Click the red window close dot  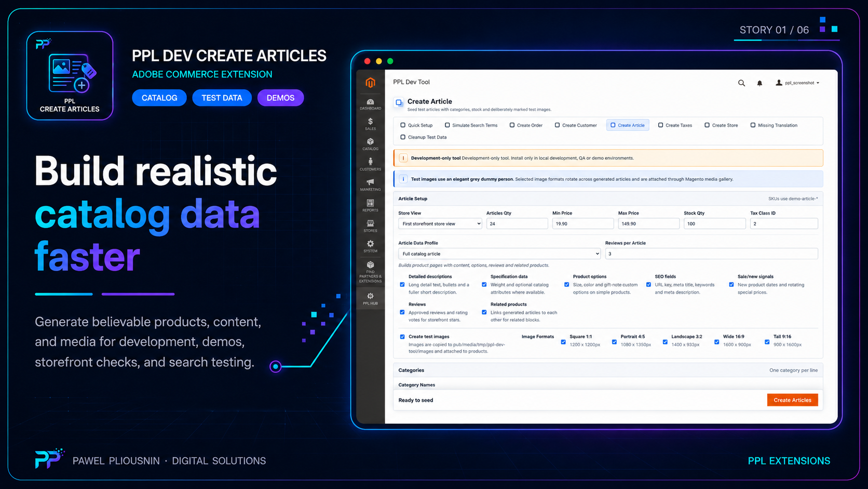(x=368, y=61)
